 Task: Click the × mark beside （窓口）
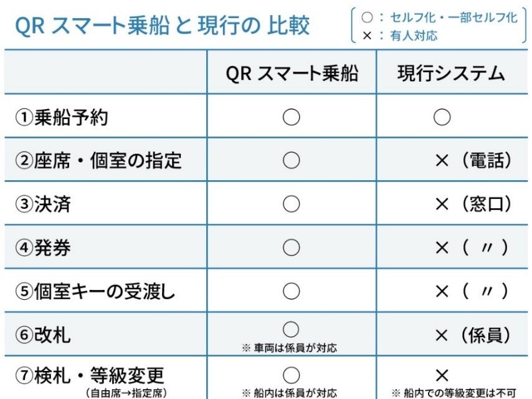[x=442, y=204]
